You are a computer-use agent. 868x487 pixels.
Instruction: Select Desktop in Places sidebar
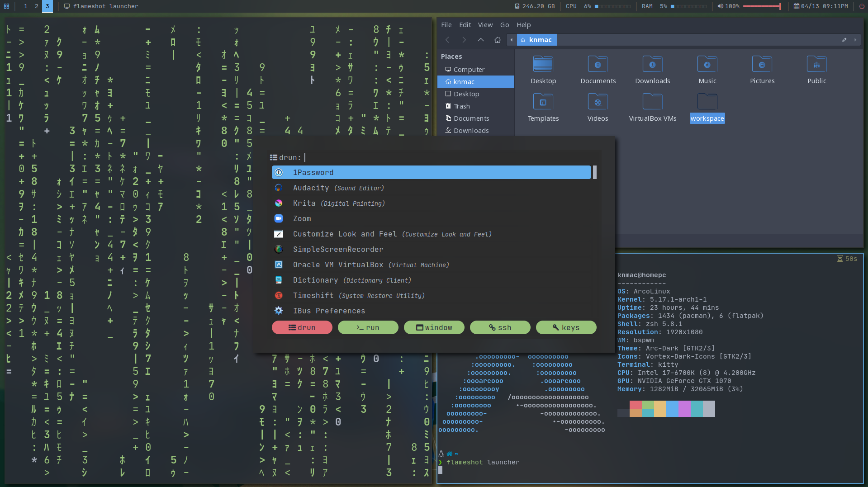476,94
